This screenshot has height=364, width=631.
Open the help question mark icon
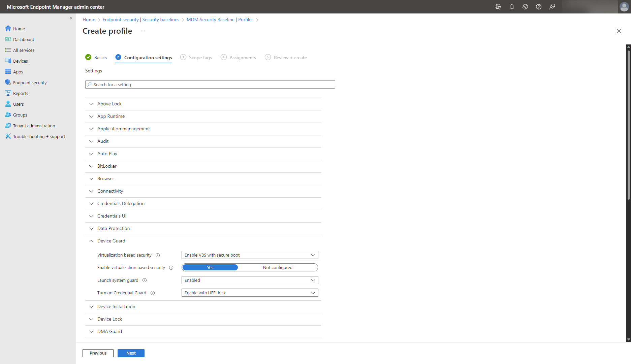(x=539, y=7)
